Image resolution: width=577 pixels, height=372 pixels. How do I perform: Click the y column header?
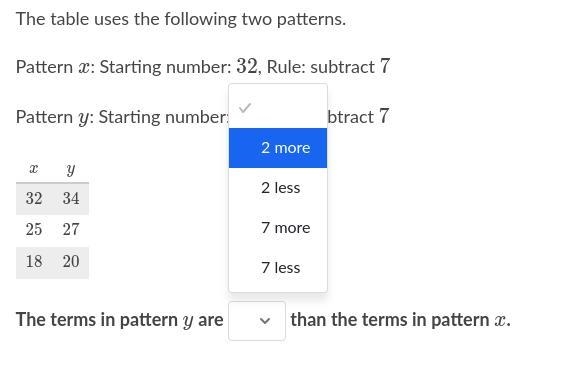(71, 169)
